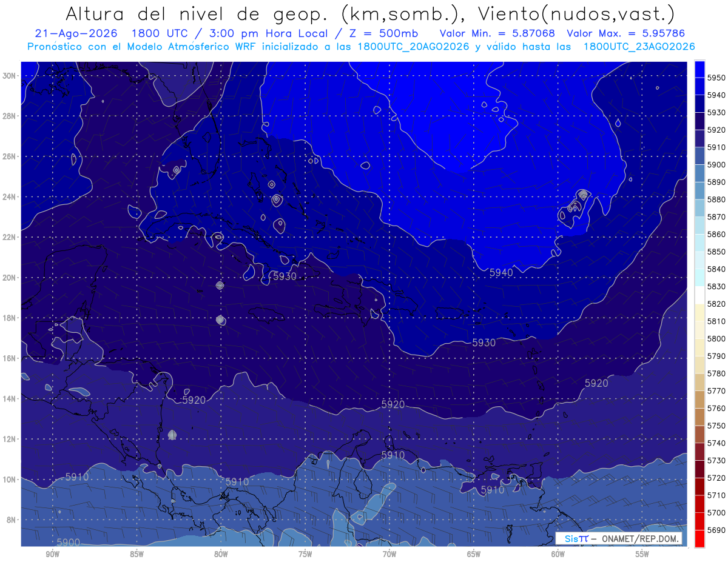
Task: Click the 65W longitude axis label
Action: point(474,555)
